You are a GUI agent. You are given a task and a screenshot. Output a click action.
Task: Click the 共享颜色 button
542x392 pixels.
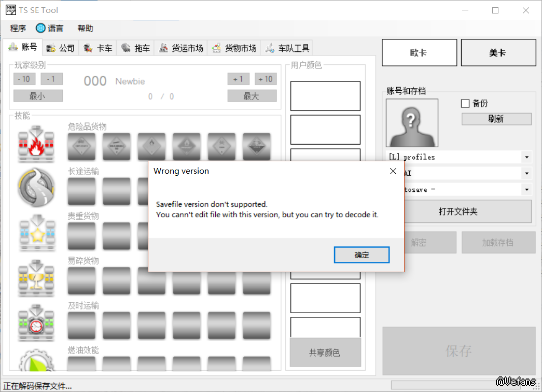(325, 352)
